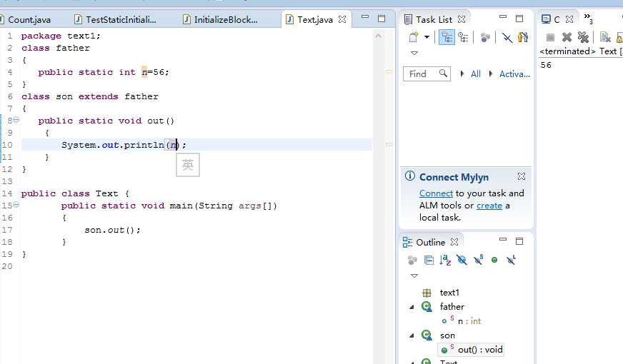The width and height of the screenshot is (623, 364).
Task: Dismiss the Connect Mylyn notice
Action: click(522, 176)
